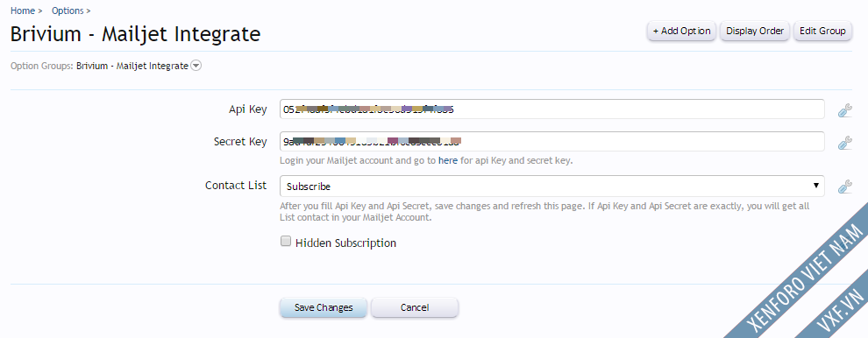The image size is (868, 338).
Task: Go to Options breadcrumb
Action: click(x=68, y=11)
